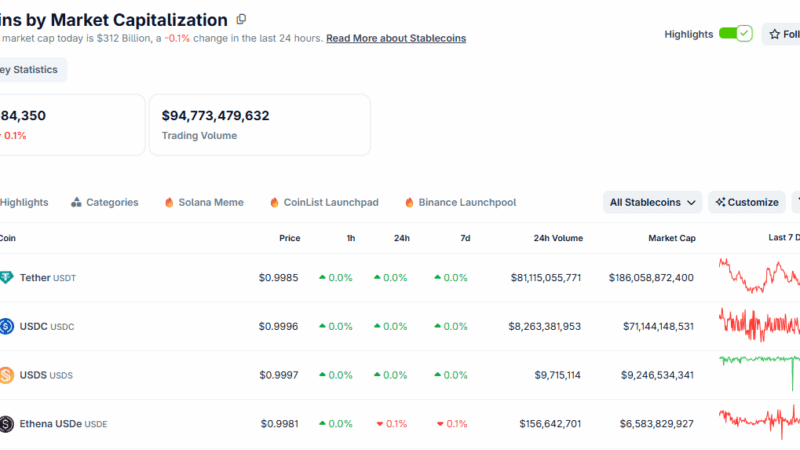Click the flame icon beside CoinList Launchpad

pyautogui.click(x=274, y=203)
